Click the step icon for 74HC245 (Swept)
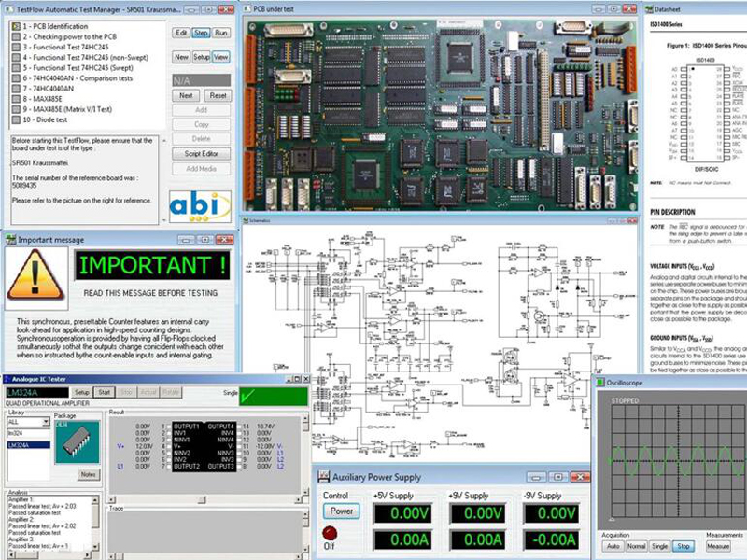Screen dimensions: 747x560 16,68
